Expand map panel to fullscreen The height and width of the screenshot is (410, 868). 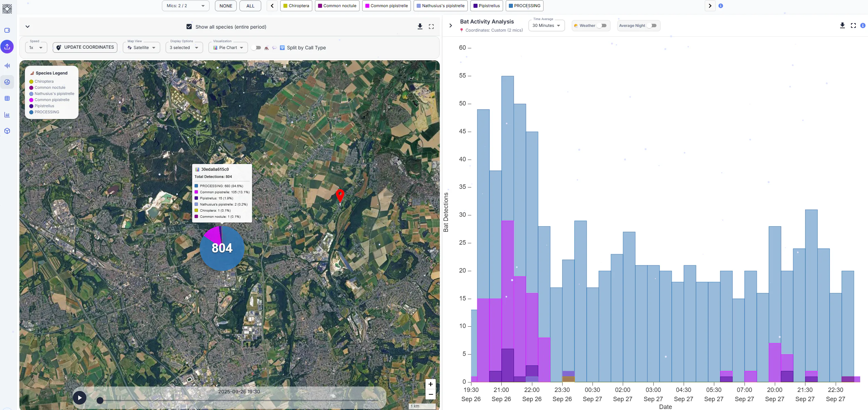tap(431, 27)
